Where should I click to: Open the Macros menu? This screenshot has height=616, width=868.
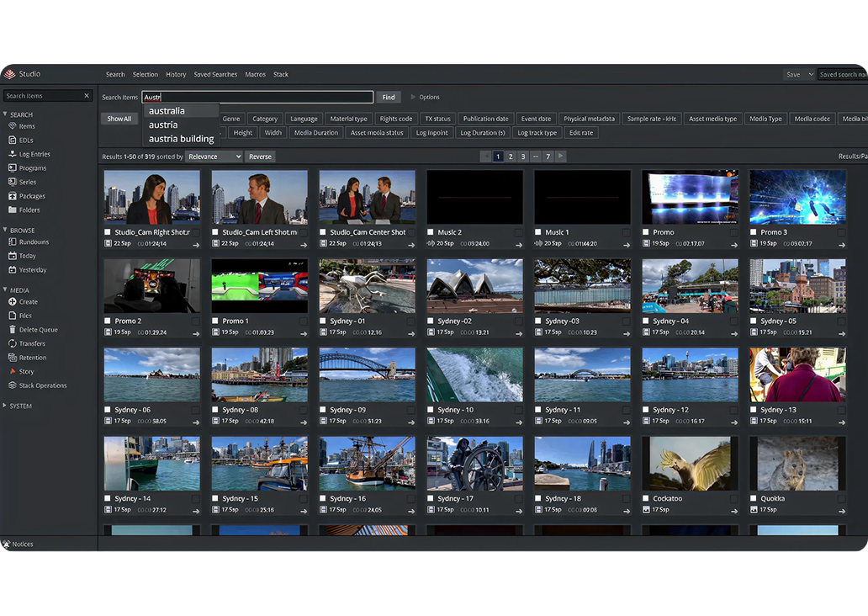point(255,75)
